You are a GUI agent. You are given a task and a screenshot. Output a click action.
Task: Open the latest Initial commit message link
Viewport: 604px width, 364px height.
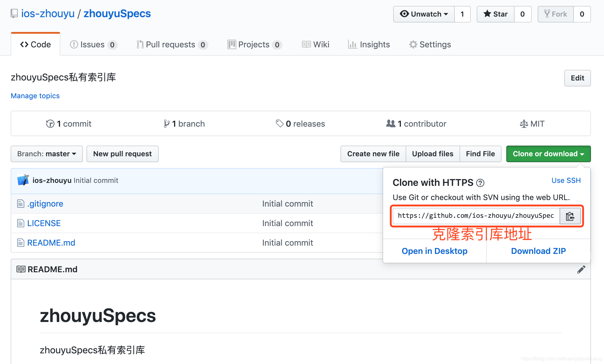click(x=96, y=181)
